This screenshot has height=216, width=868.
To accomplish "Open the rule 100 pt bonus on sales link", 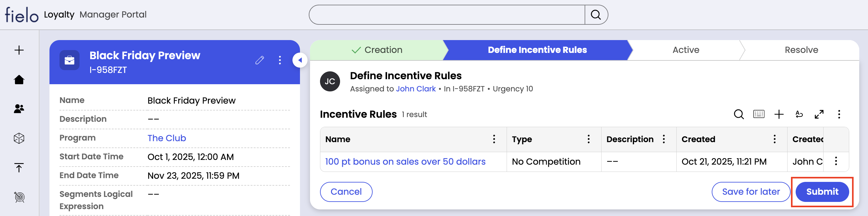I will click(x=405, y=162).
